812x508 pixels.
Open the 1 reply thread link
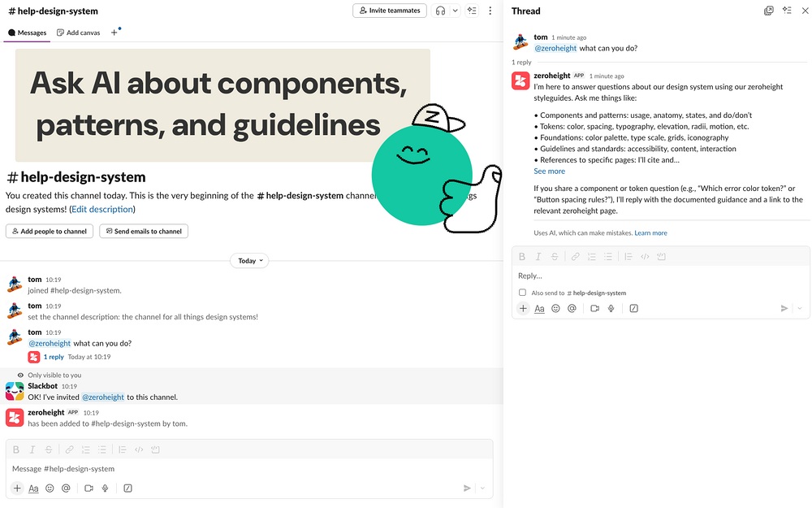(x=54, y=357)
